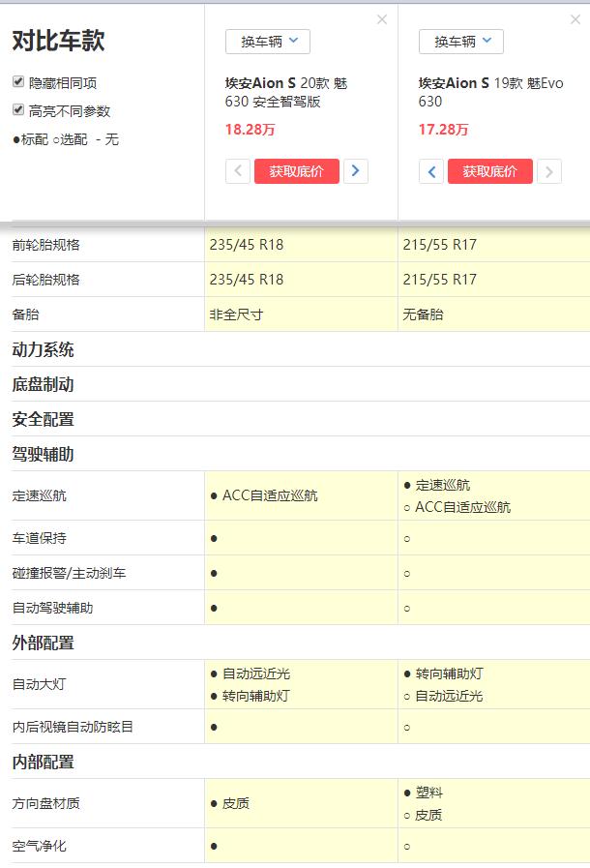Select the 方向盘材质 row label

(45, 803)
